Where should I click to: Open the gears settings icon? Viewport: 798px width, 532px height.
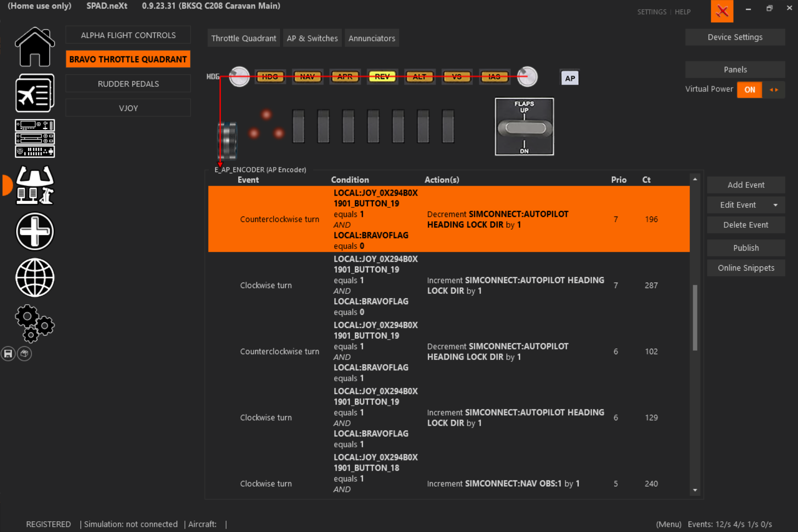35,323
